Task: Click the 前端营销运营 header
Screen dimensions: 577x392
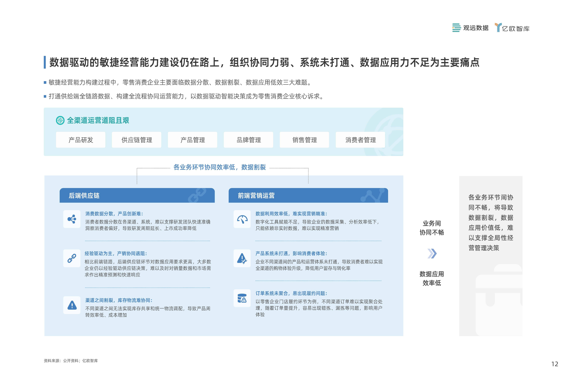Action: click(x=308, y=195)
